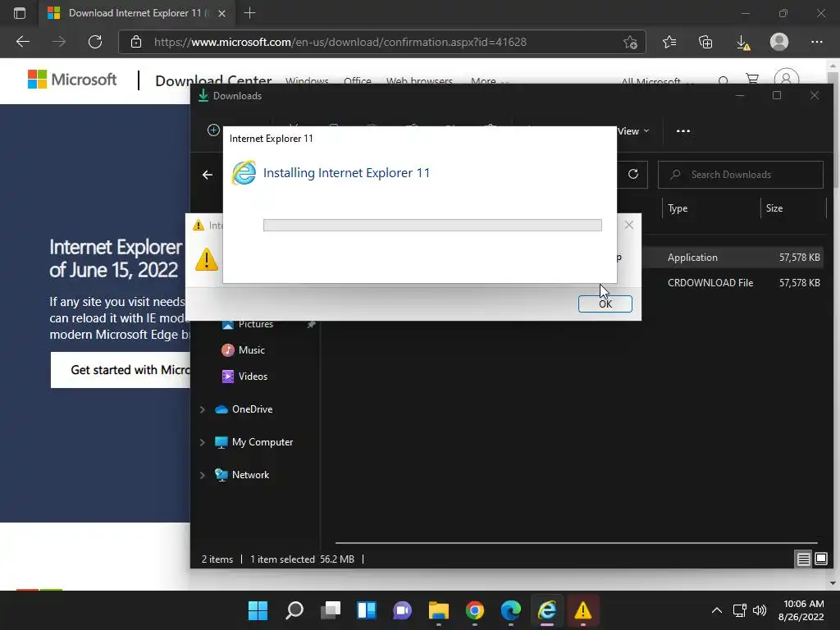Select the Application file row
Image resolution: width=840 pixels, height=630 pixels.
coord(734,257)
